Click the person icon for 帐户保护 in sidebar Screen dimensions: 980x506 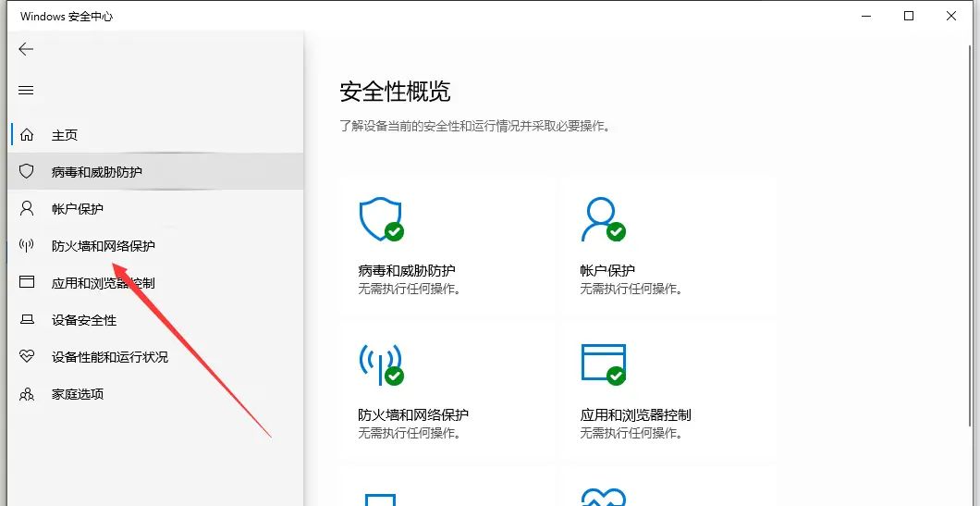pos(26,208)
